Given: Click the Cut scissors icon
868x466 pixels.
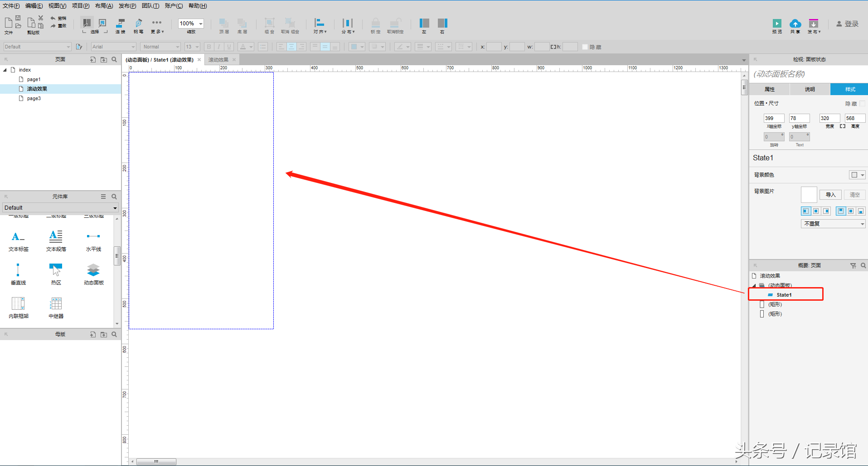Looking at the screenshot, I should pyautogui.click(x=41, y=18).
